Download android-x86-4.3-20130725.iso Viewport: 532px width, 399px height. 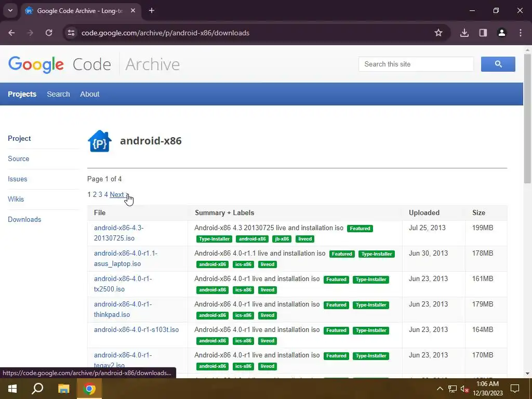tap(119, 233)
